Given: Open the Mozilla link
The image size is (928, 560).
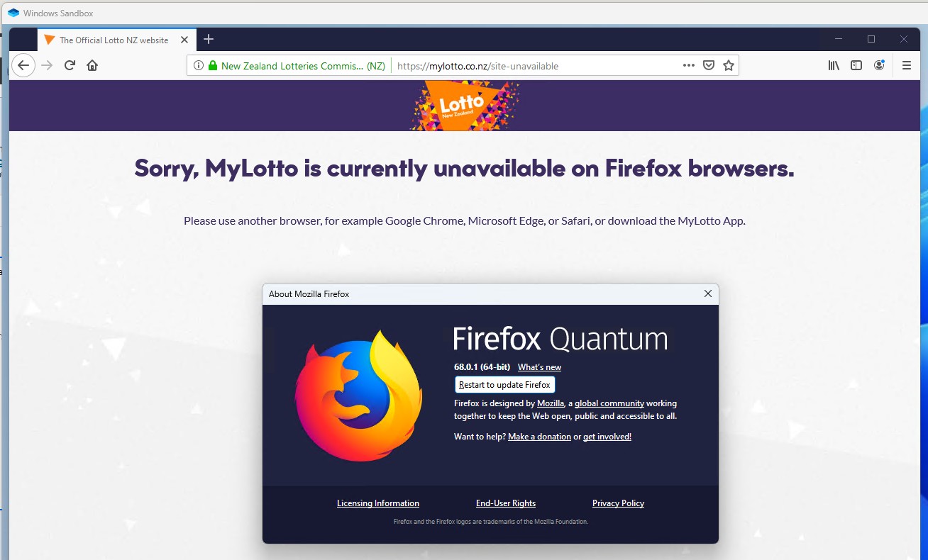Looking at the screenshot, I should (551, 403).
